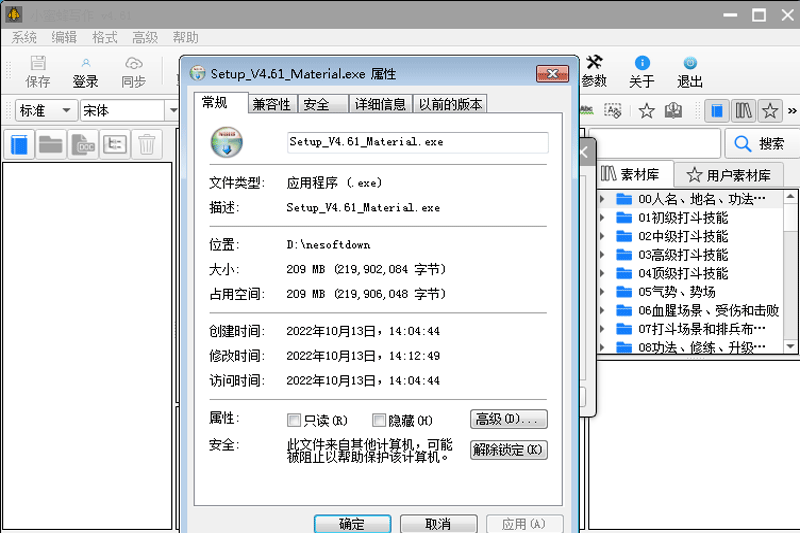Image resolution: width=800 pixels, height=533 pixels.
Task: Click the text-format AA toolbar icon
Action: click(x=612, y=111)
